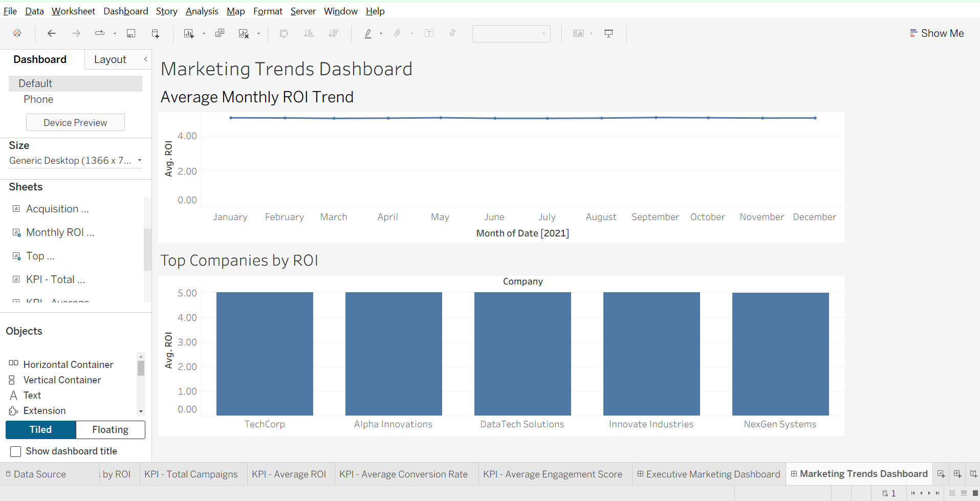Click the TechCorp bar in the ROI chart
Screen dimensions: 980x501
(x=265, y=354)
